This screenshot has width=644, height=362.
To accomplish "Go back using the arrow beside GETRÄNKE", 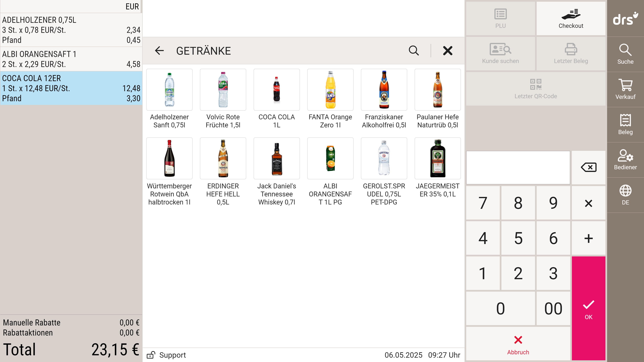I will click(159, 51).
